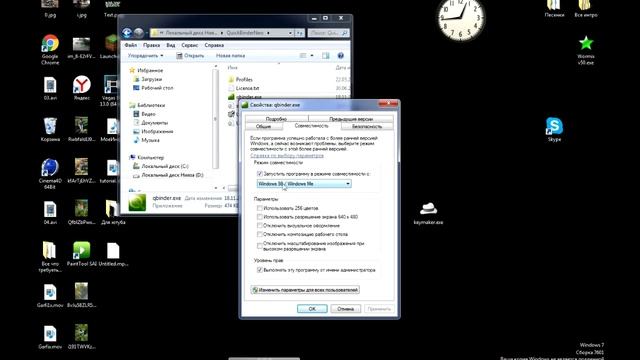
Task: Enable 'Отключить композицию рабочего стола' checkbox
Action: [260, 234]
